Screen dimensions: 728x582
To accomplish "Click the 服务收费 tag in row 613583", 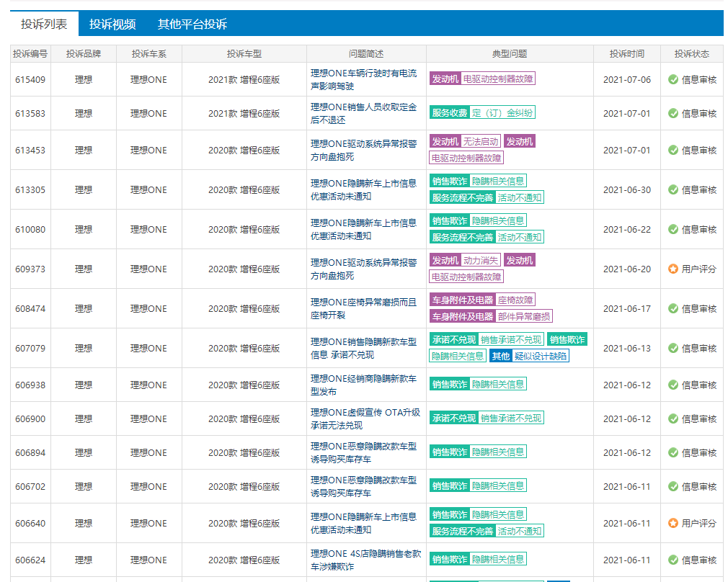I will coord(450,112).
